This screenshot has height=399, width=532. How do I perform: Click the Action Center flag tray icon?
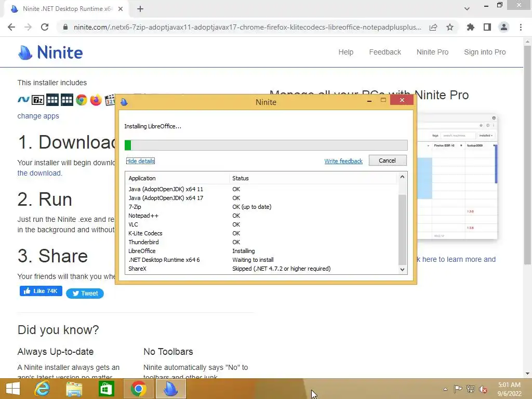pos(458,389)
